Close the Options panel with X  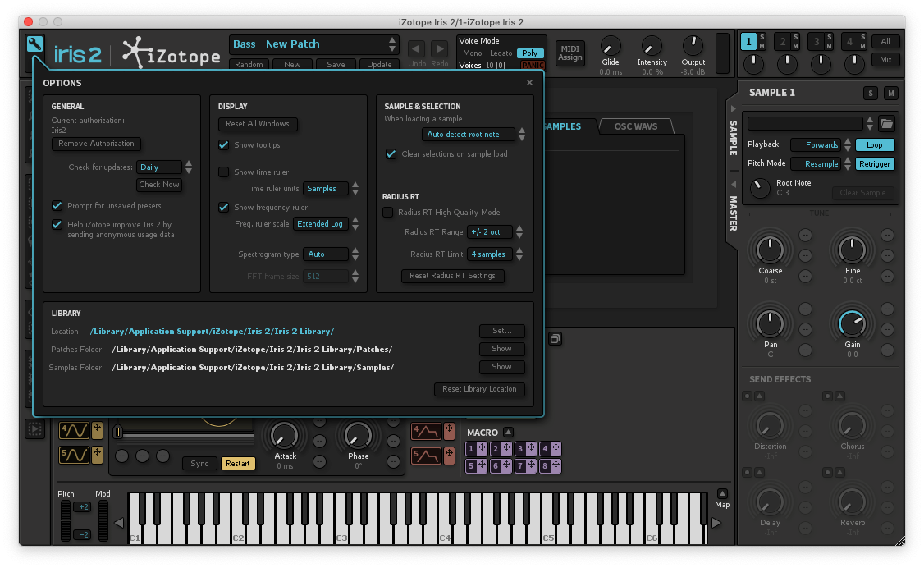click(529, 82)
